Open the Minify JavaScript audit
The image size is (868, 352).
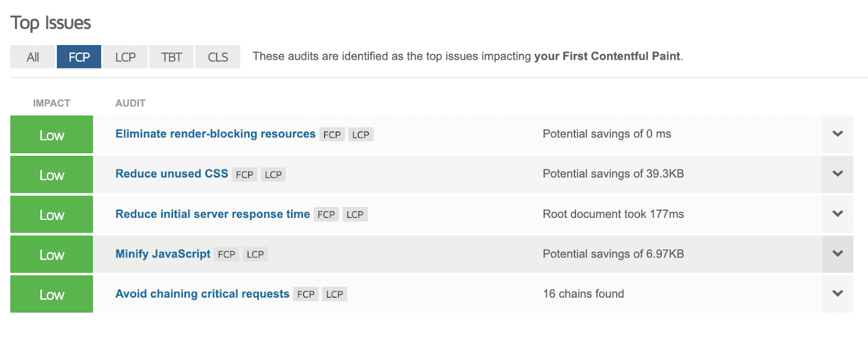coord(162,254)
